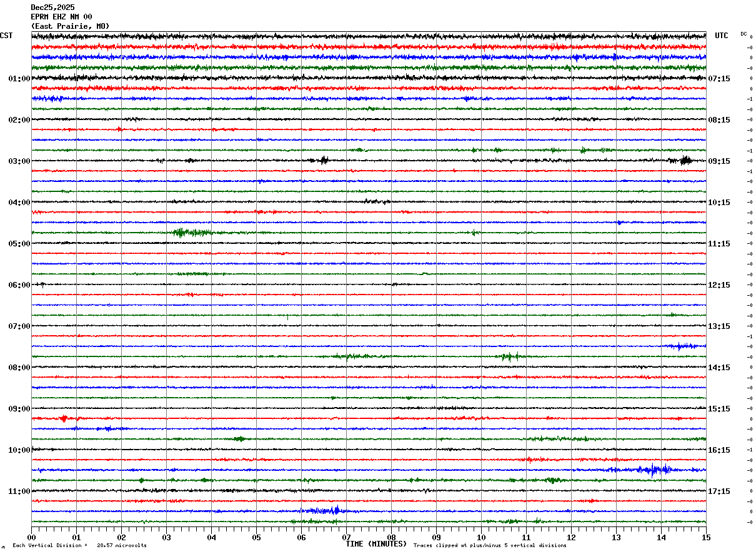
Task: Click the CST timezone label
Action: click(6, 36)
